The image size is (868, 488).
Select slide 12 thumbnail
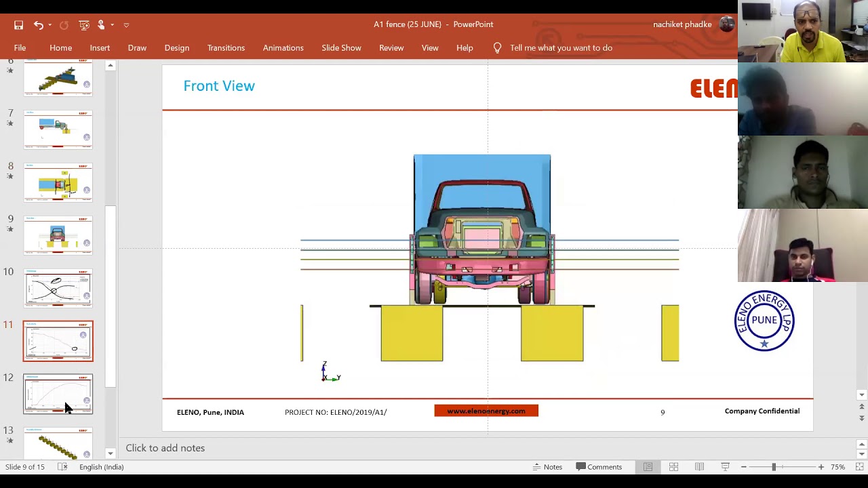(58, 394)
